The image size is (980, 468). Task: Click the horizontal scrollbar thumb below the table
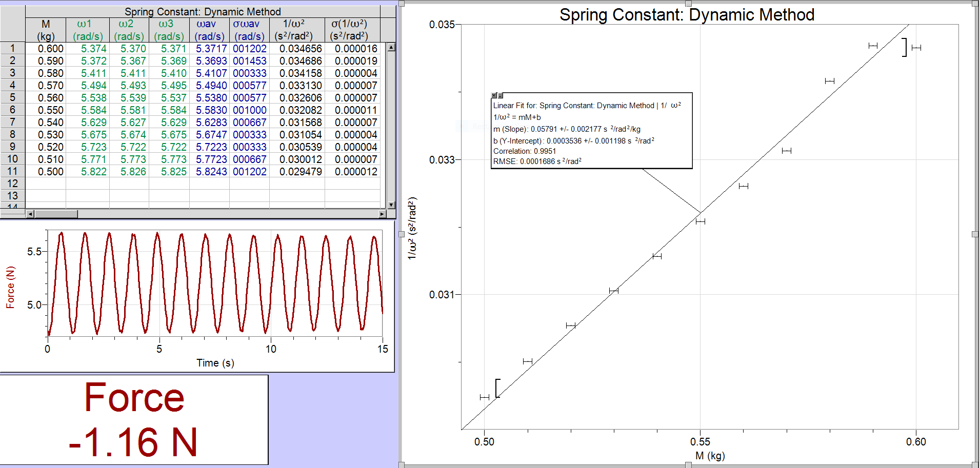tap(56, 214)
